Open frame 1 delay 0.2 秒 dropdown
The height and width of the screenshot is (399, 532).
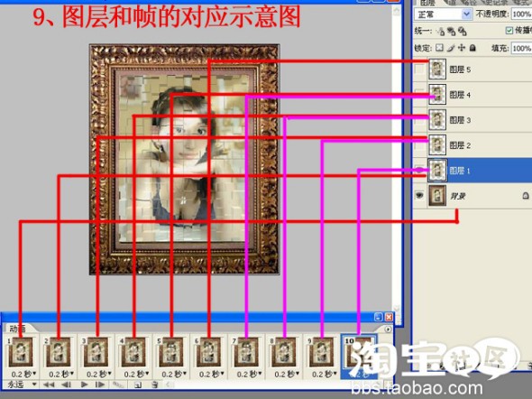23,374
